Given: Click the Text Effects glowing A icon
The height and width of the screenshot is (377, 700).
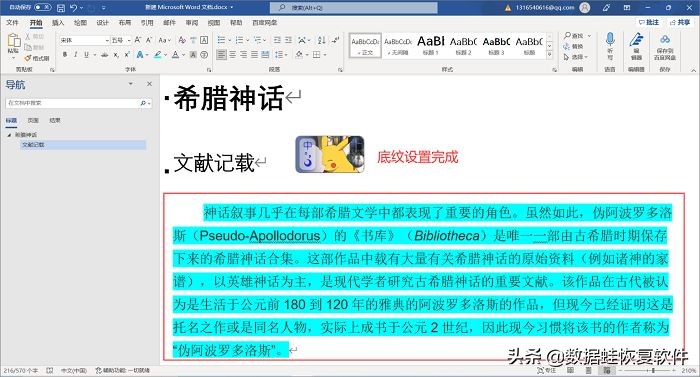Looking at the screenshot, I should (x=140, y=54).
